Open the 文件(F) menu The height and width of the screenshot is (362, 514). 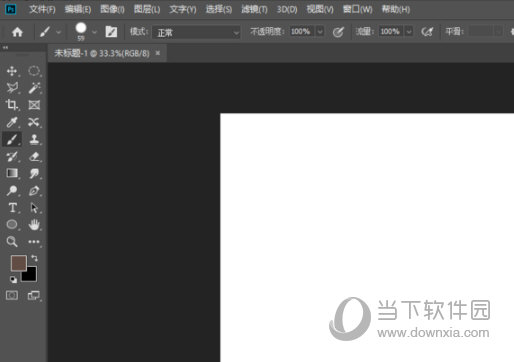(42, 9)
